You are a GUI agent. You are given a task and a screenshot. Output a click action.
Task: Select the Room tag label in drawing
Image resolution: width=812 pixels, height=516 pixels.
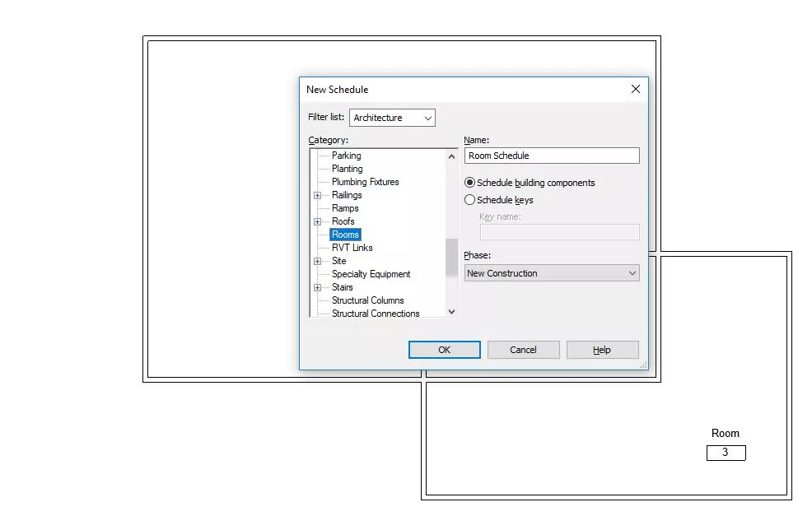725,433
